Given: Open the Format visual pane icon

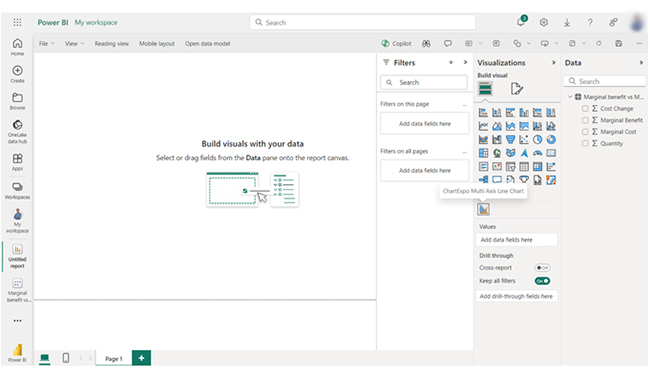Looking at the screenshot, I should pyautogui.click(x=517, y=89).
